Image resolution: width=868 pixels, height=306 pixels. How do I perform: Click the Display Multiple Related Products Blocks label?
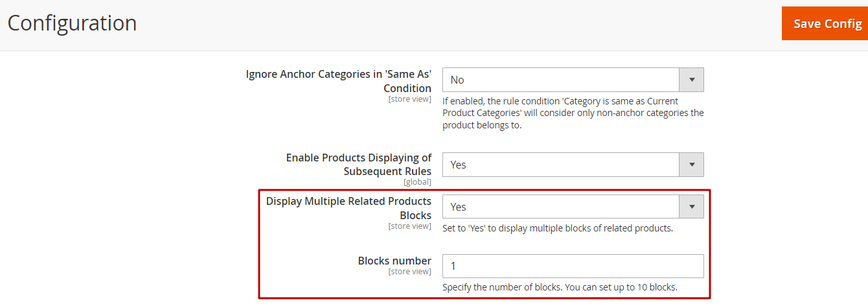[x=348, y=208]
